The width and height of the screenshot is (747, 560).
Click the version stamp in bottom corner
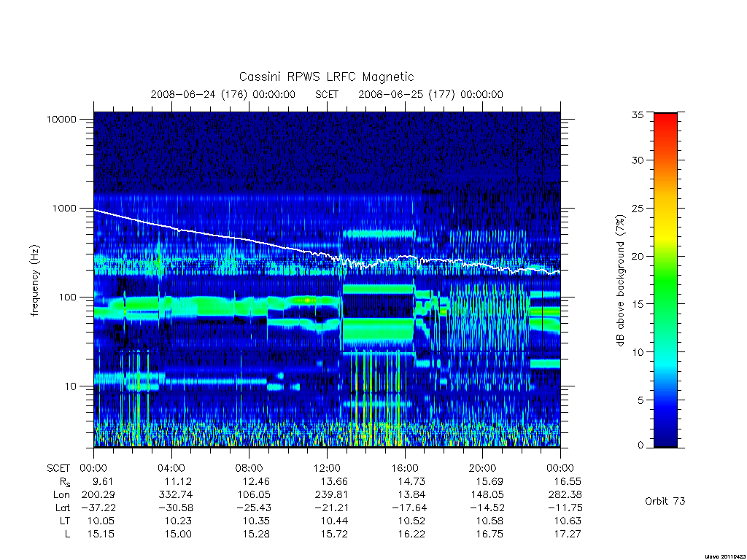724,556
